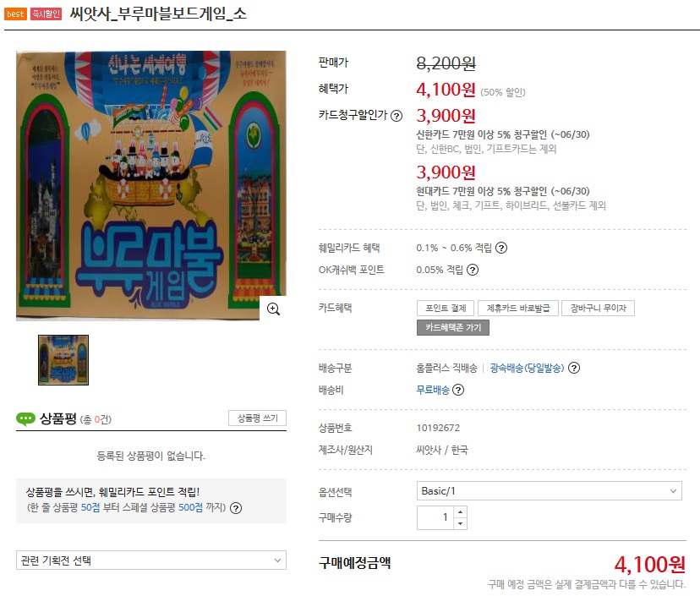Screen dimensions: 700x596
Task: Open help icon next to 훼밀리카드 적립
Action: (501, 248)
